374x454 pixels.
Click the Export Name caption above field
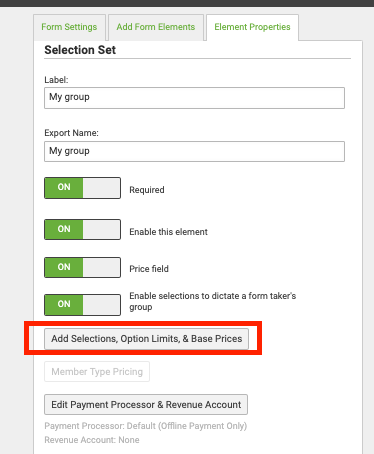[71, 133]
